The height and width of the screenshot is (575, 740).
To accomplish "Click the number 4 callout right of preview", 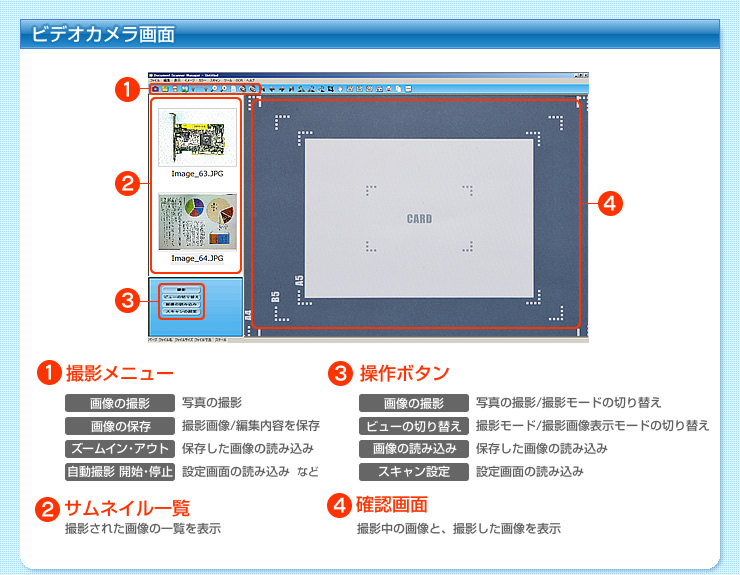I will coord(611,203).
